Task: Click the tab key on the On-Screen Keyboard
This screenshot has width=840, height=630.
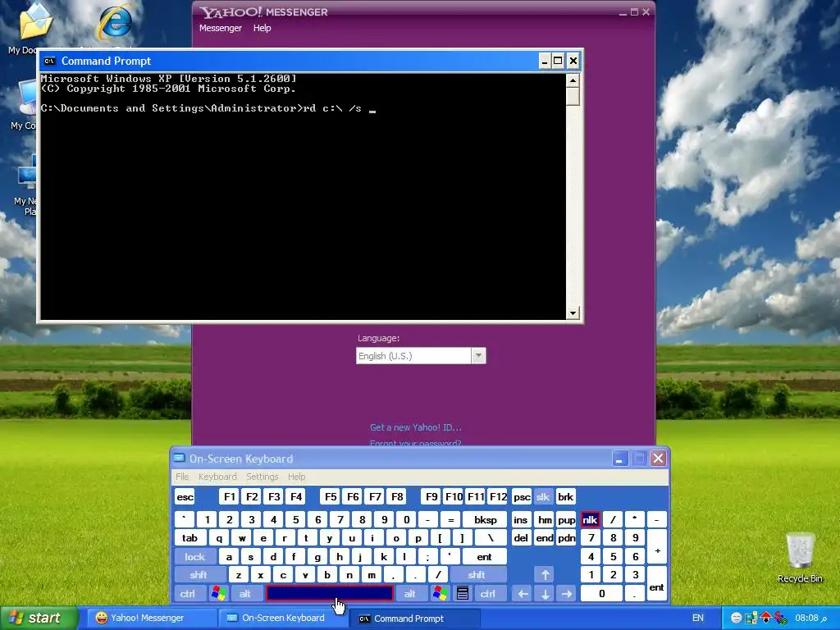Action: (x=190, y=538)
